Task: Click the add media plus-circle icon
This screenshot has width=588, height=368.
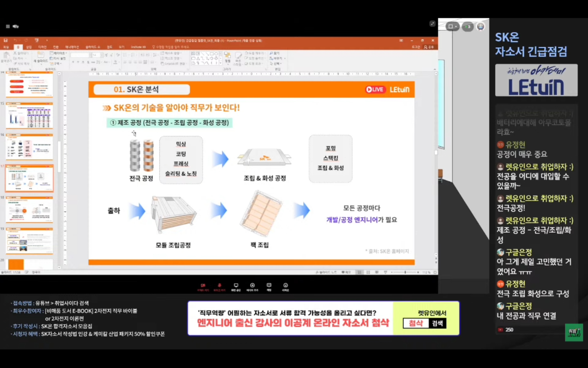Action: (x=252, y=285)
